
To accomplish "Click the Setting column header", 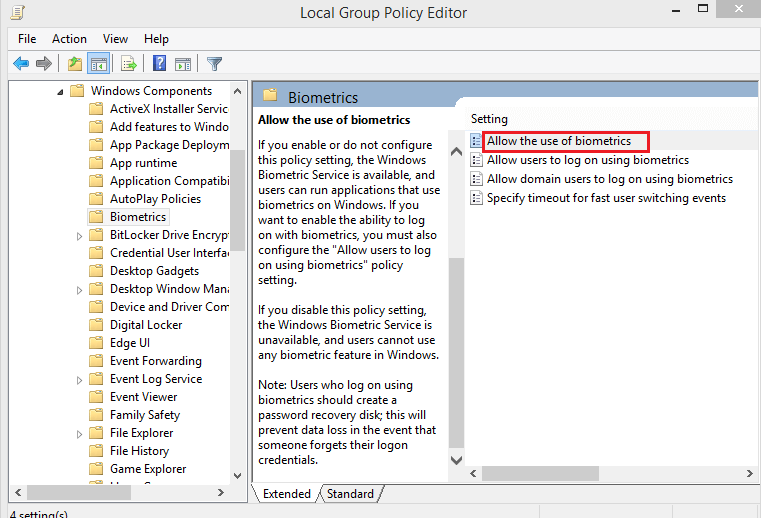I will point(489,119).
